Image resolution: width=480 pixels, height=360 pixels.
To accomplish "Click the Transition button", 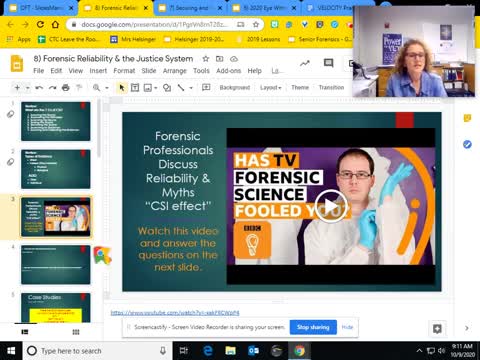I will 331,88.
